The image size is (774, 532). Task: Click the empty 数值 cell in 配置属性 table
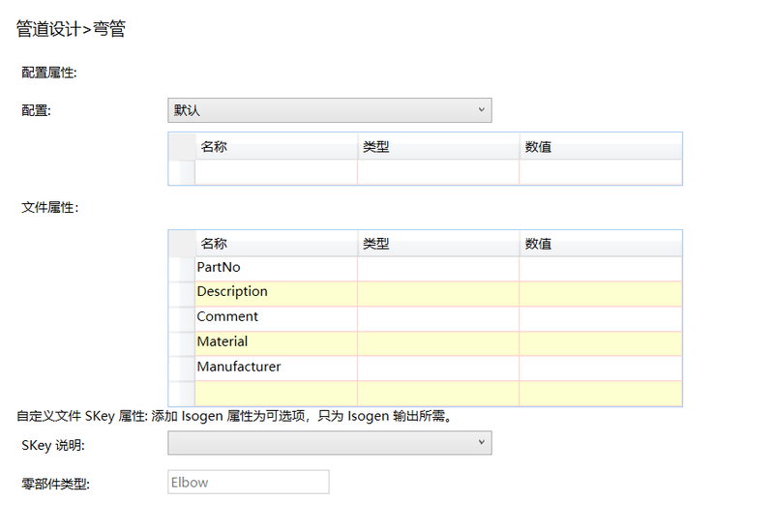click(x=600, y=172)
